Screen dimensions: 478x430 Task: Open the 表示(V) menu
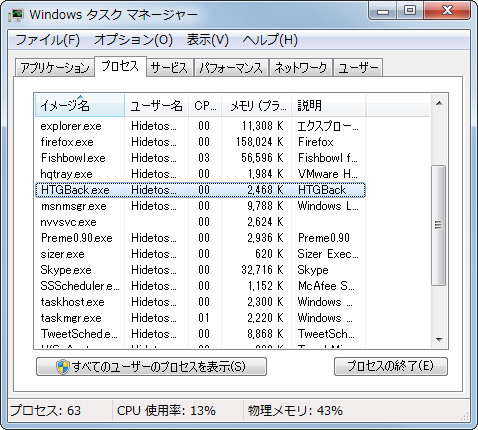[208, 40]
